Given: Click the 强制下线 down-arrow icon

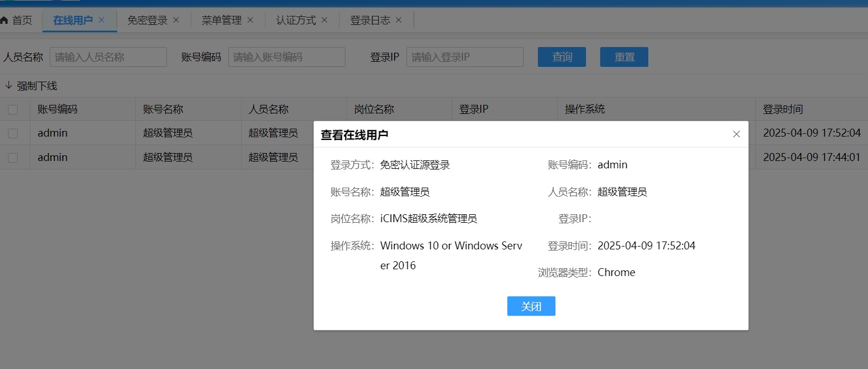Looking at the screenshot, I should point(8,86).
